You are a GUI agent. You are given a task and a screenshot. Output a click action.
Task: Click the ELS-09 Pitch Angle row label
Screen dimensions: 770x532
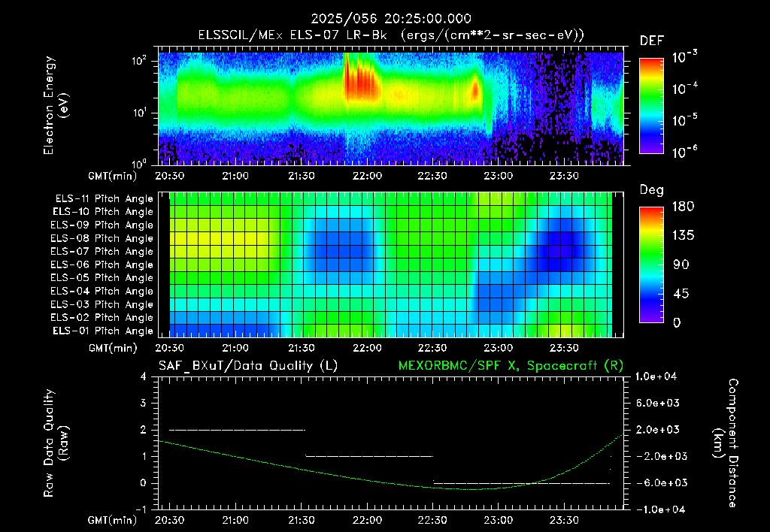pyautogui.click(x=102, y=225)
